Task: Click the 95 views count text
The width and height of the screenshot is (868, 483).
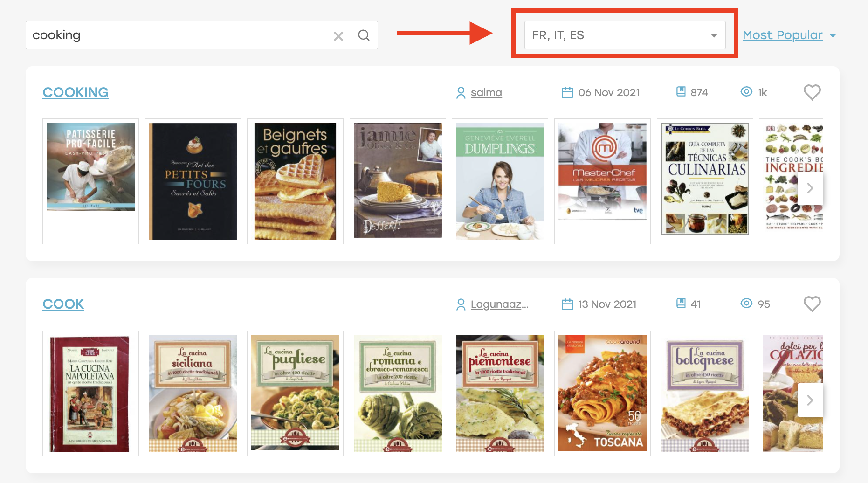Action: [x=764, y=304]
